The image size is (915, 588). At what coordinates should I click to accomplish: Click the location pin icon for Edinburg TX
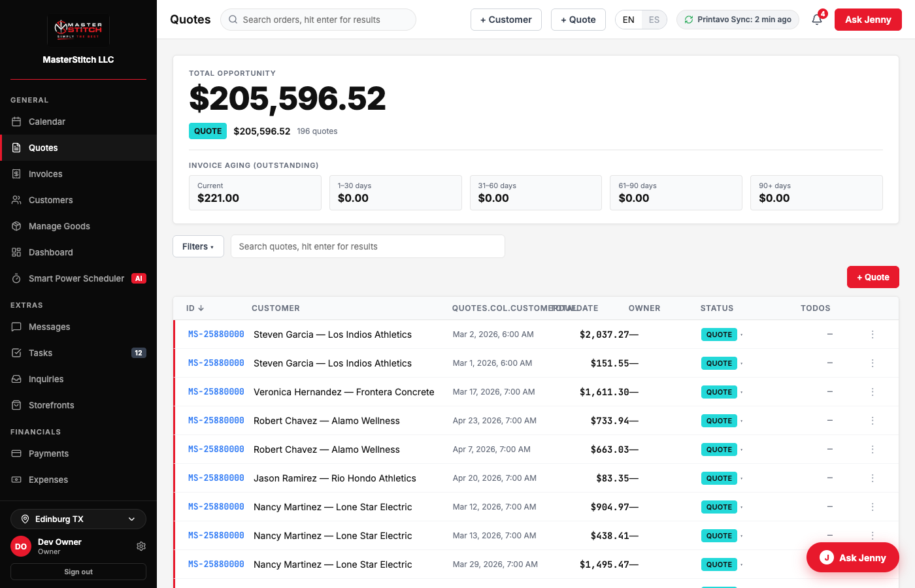click(25, 519)
